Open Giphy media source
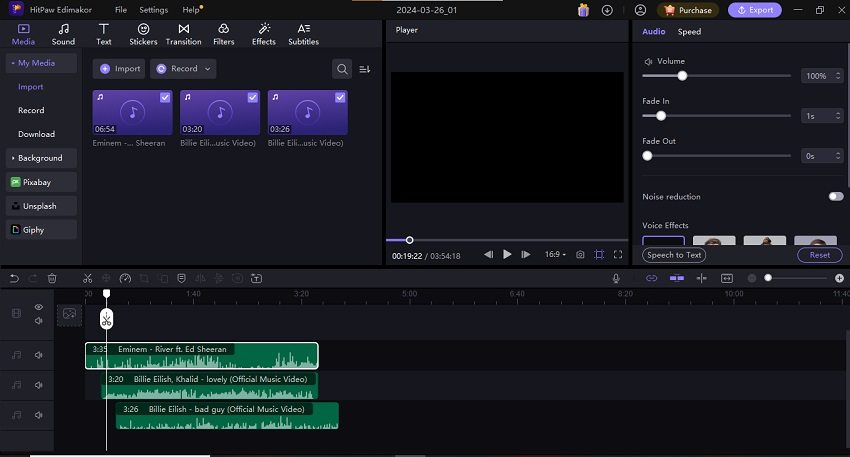 [41, 230]
